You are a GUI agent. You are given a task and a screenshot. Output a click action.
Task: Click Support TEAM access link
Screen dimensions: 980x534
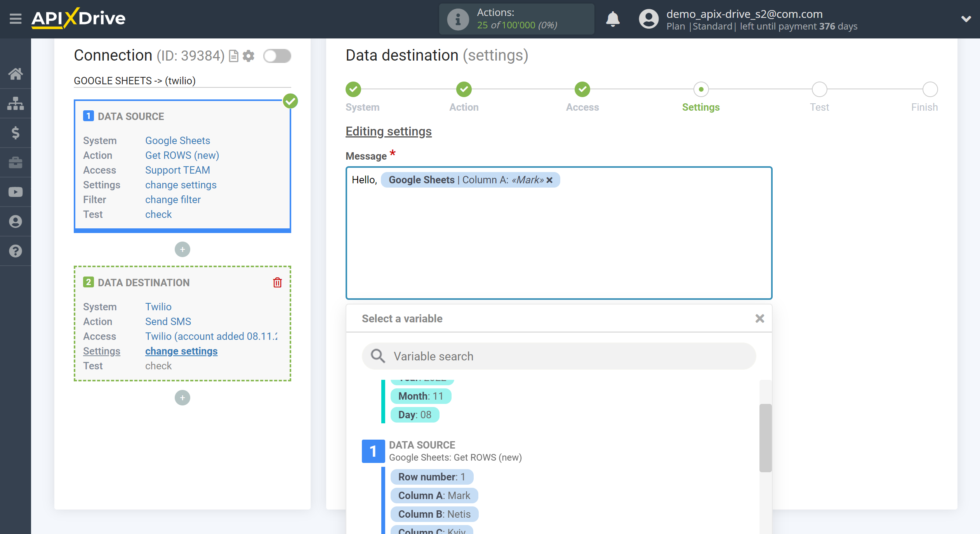pyautogui.click(x=177, y=170)
